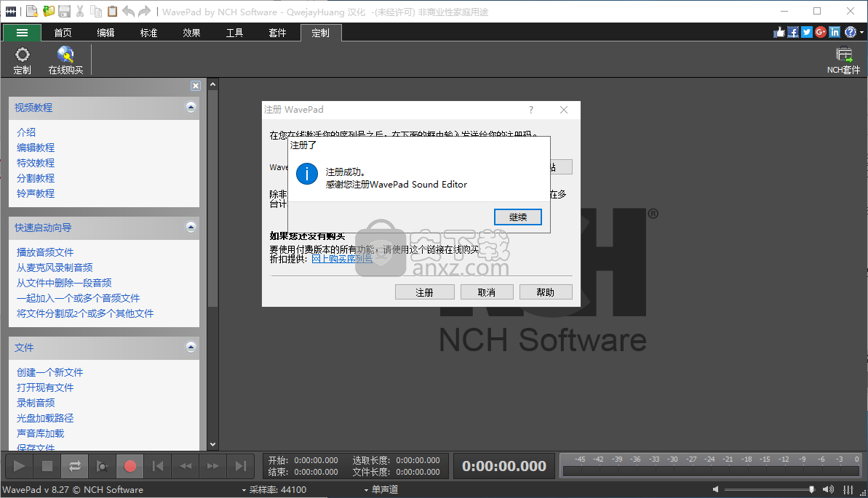
Task: Click the 注册 button in register dialog
Action: click(425, 292)
